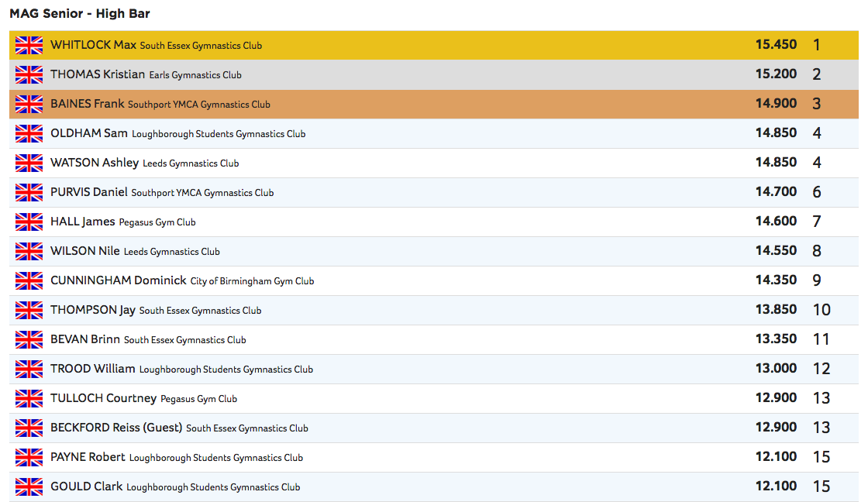868x502 pixels.
Task: Click the flag in GOULD Clark's row
Action: coord(29,487)
